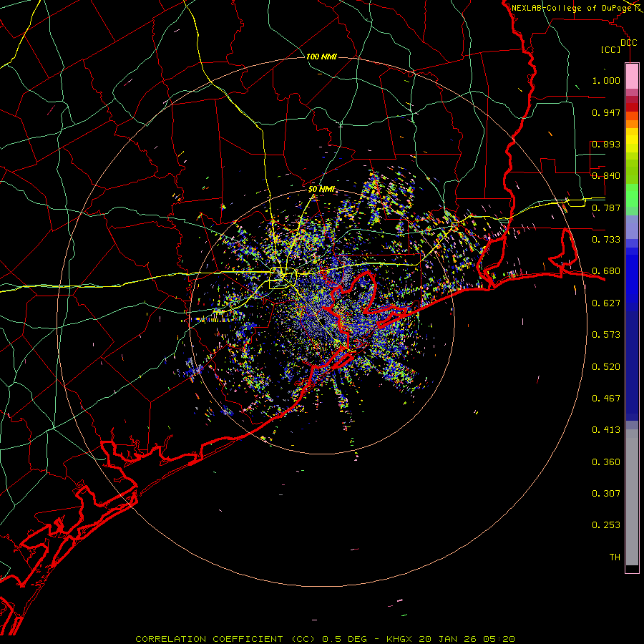Click the NEXLAB-College of DuPage header text
644x644 pixels.
point(571,8)
